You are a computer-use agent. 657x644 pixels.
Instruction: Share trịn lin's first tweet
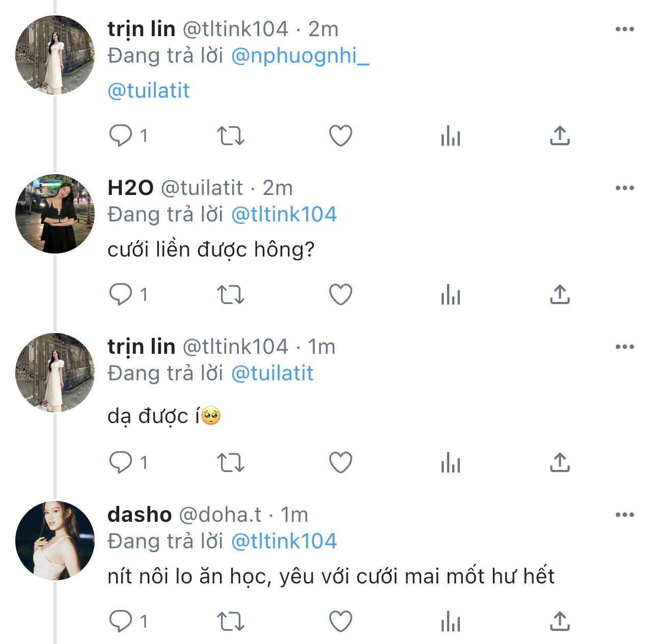(559, 136)
